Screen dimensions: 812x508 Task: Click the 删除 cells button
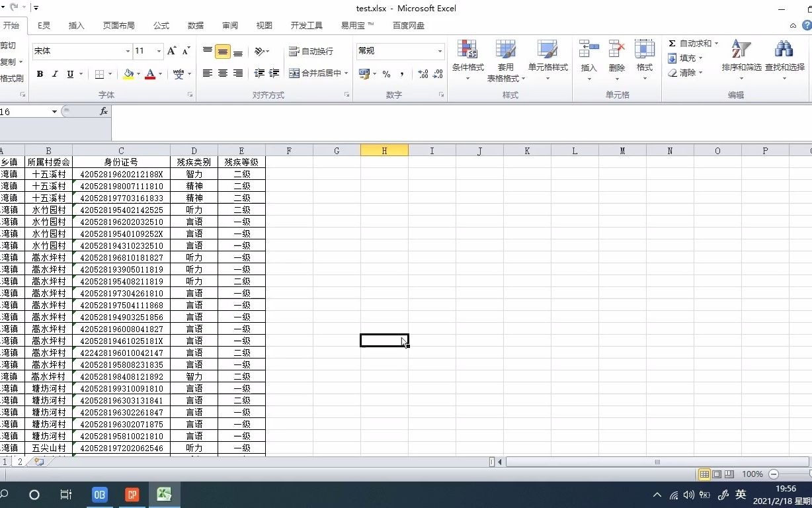pyautogui.click(x=616, y=61)
